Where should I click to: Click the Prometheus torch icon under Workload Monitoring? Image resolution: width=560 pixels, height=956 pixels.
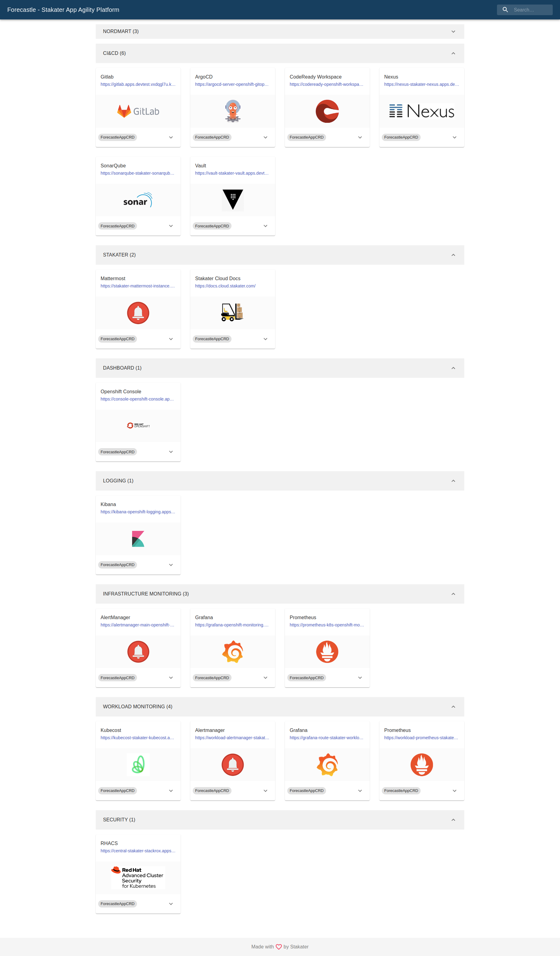[421, 764]
